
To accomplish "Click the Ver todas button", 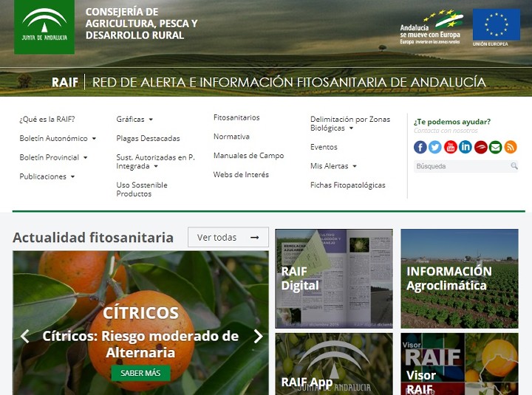I will pos(228,238).
